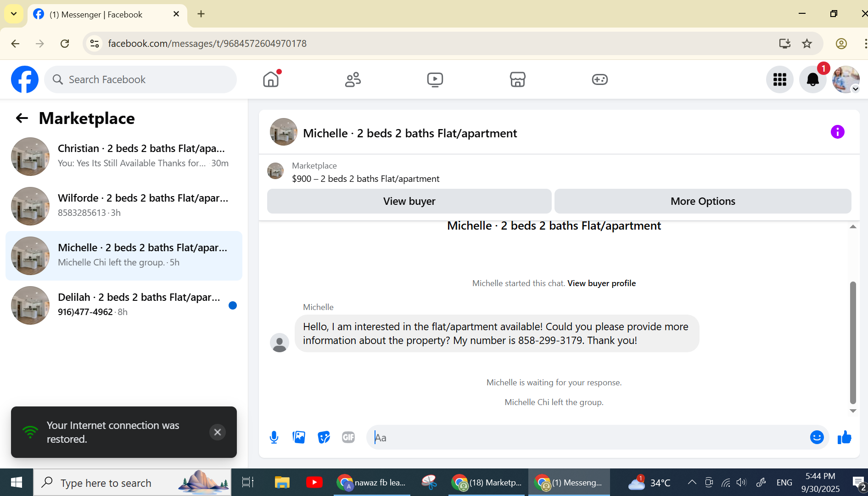Click the View buyer button
This screenshot has width=868, height=496.
409,201
